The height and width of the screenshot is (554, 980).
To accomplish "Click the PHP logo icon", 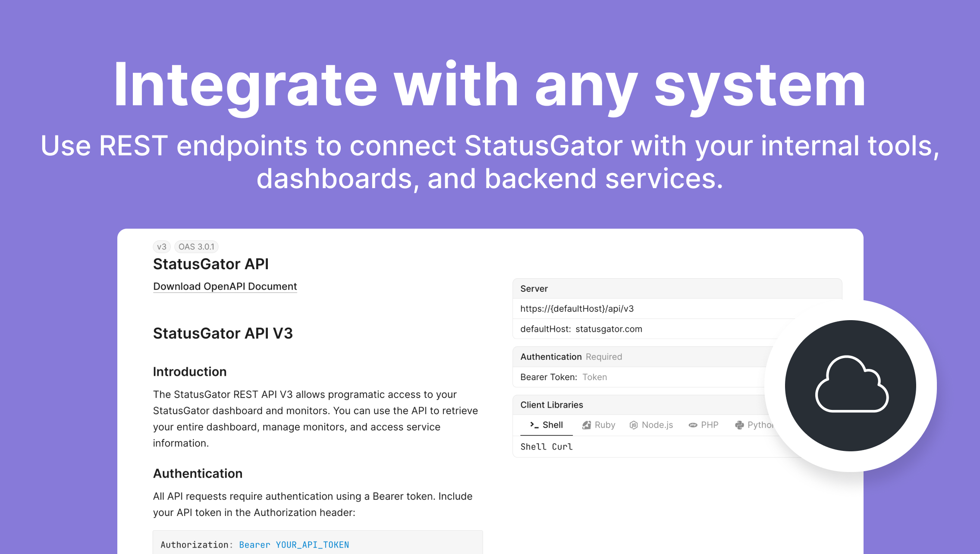I will pyautogui.click(x=693, y=425).
